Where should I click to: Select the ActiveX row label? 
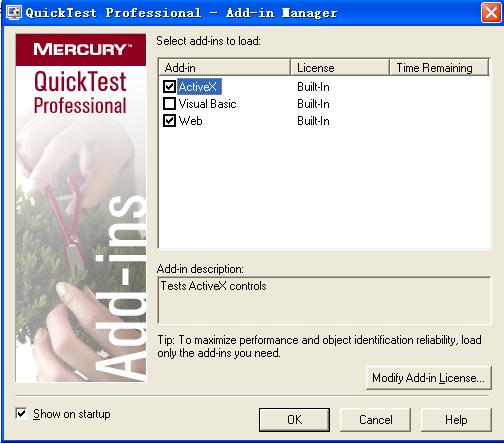199,87
